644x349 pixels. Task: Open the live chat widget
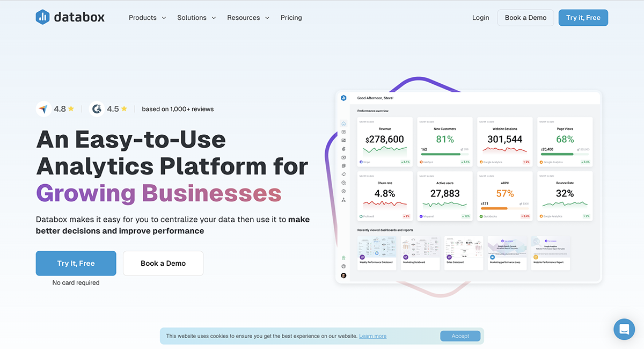[x=624, y=329]
